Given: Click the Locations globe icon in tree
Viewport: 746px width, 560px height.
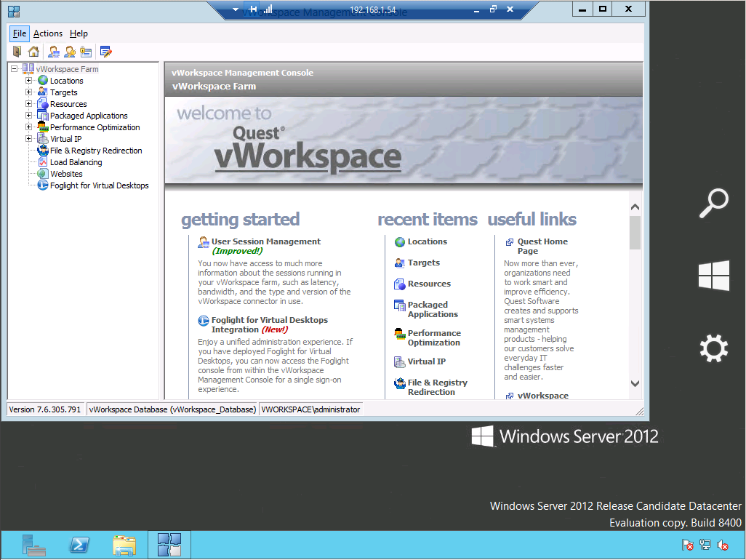Looking at the screenshot, I should (43, 81).
